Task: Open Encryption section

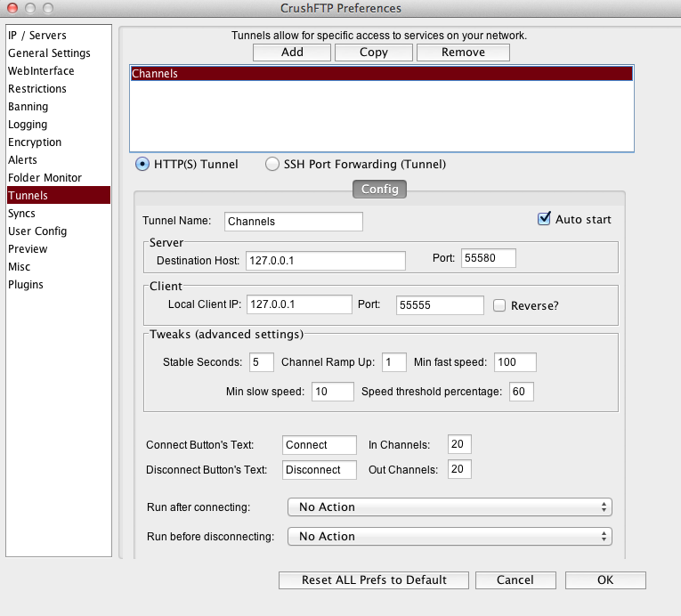Action: (58, 142)
